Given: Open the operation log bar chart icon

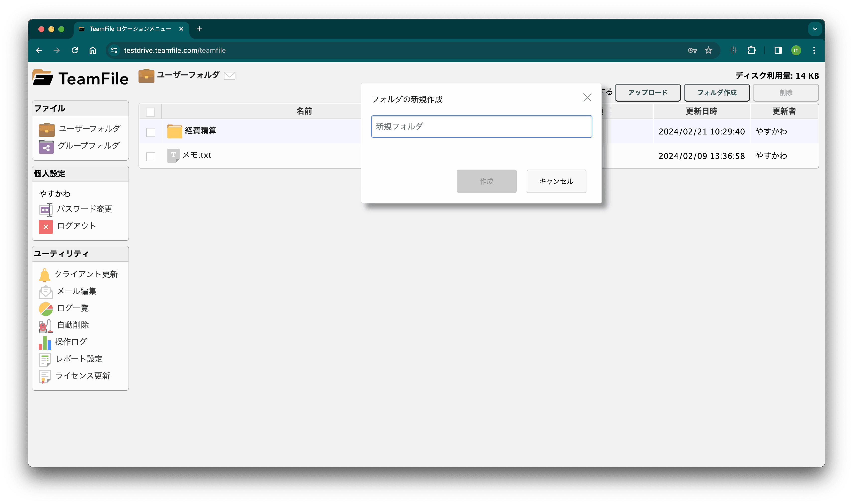Looking at the screenshot, I should (x=45, y=343).
